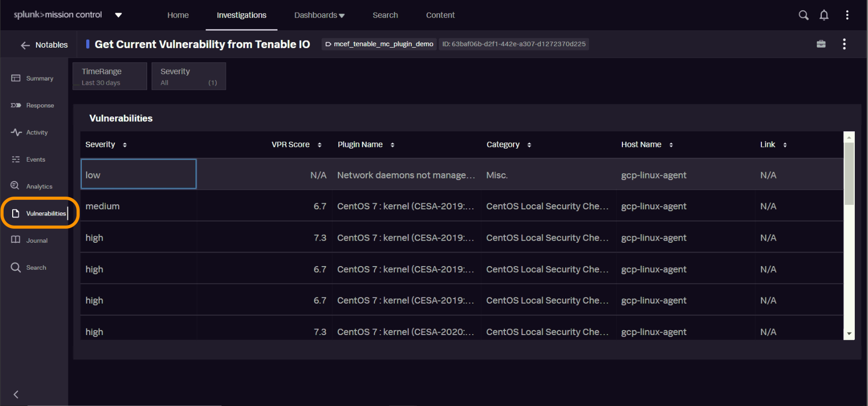Open top bar vertical ellipsis menu
Viewport: 868px width, 406px height.
[847, 15]
